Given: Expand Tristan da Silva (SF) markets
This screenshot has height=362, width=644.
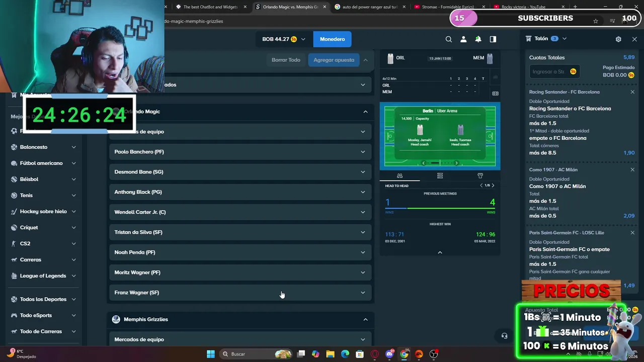Looking at the screenshot, I should [240, 232].
